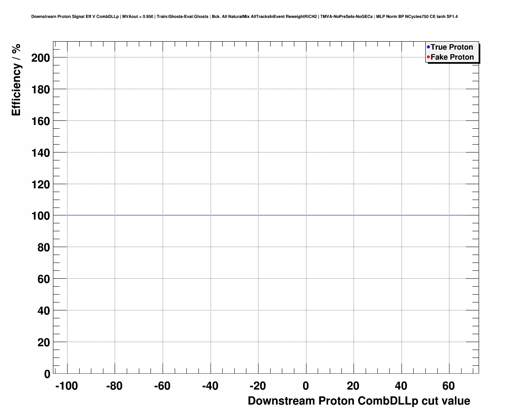Click the y-axis label 80
532x415 pixels.
[x=43, y=247]
